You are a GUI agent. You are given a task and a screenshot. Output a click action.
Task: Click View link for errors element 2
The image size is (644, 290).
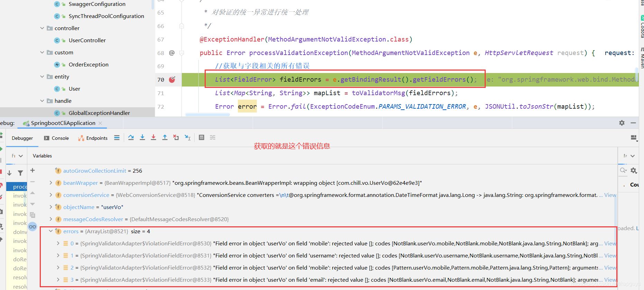coord(610,268)
